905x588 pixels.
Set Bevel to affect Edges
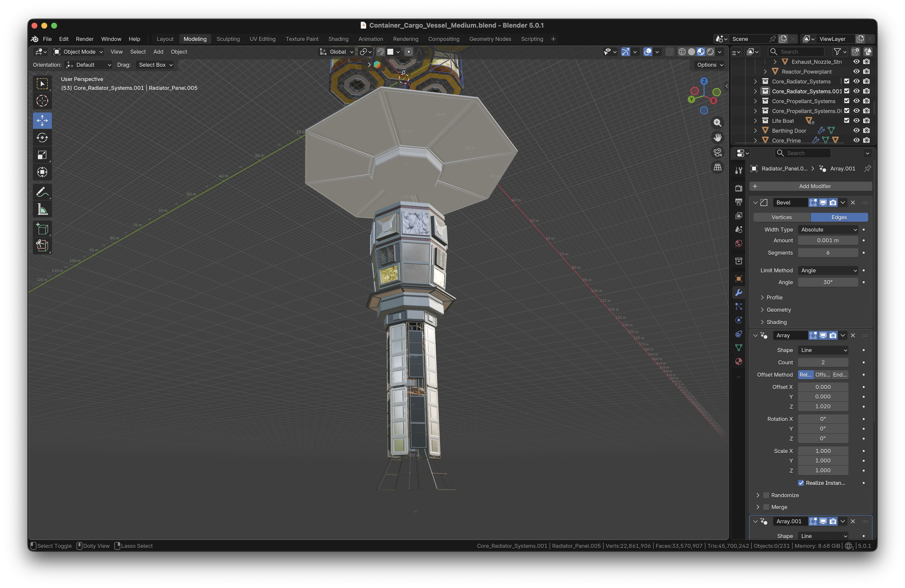pyautogui.click(x=839, y=217)
